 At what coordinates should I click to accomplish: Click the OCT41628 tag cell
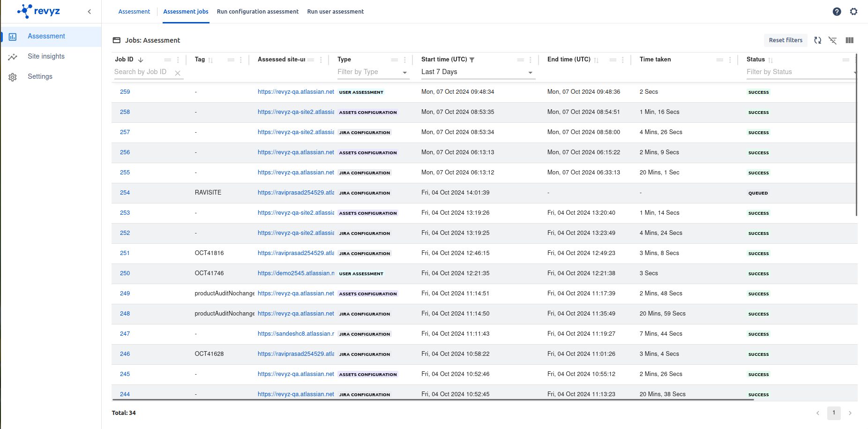(x=209, y=354)
